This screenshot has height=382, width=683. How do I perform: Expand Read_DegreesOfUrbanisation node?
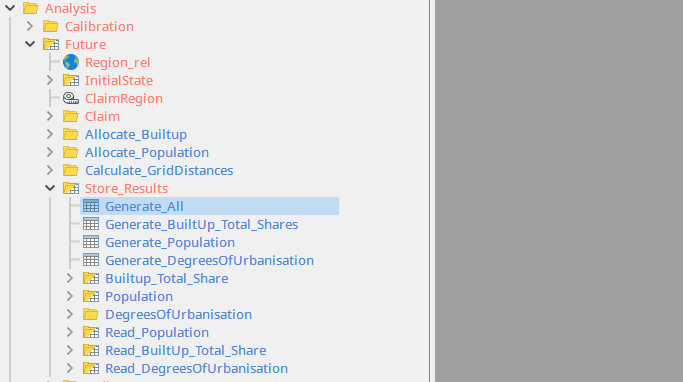70,368
